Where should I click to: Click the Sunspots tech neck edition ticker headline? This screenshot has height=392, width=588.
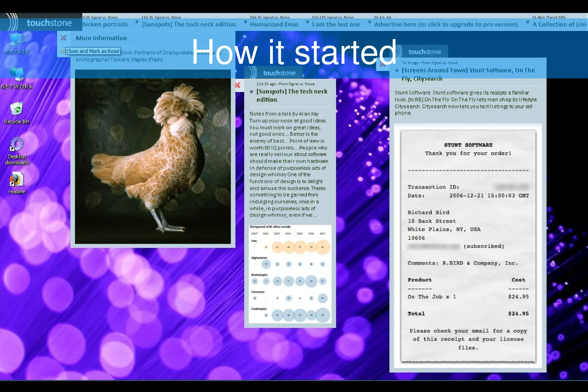click(x=189, y=24)
